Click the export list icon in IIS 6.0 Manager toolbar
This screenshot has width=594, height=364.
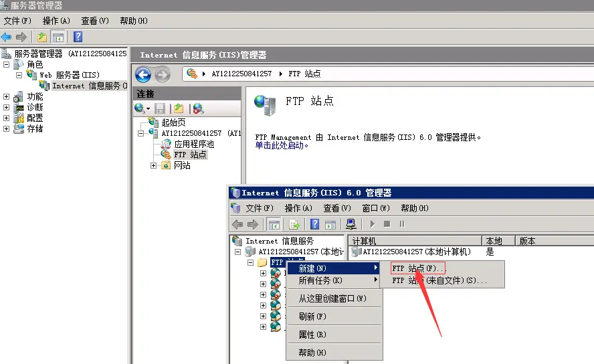[294, 224]
